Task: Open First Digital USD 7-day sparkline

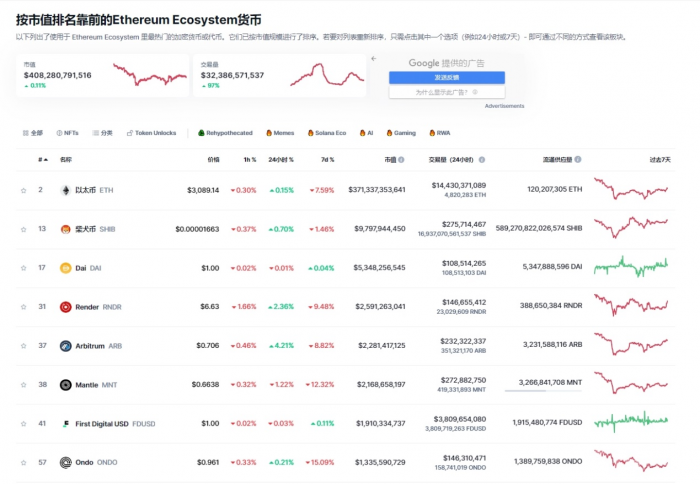Action: 631,422
